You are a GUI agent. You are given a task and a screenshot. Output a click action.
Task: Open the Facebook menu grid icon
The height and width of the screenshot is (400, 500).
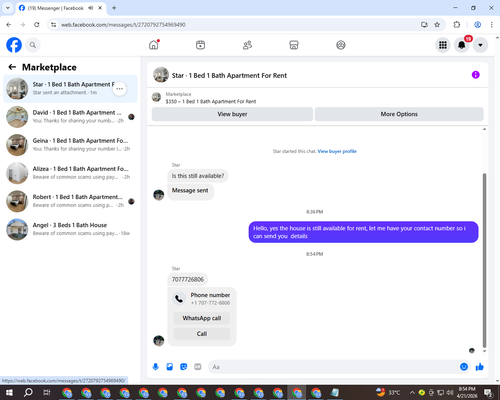click(x=443, y=45)
